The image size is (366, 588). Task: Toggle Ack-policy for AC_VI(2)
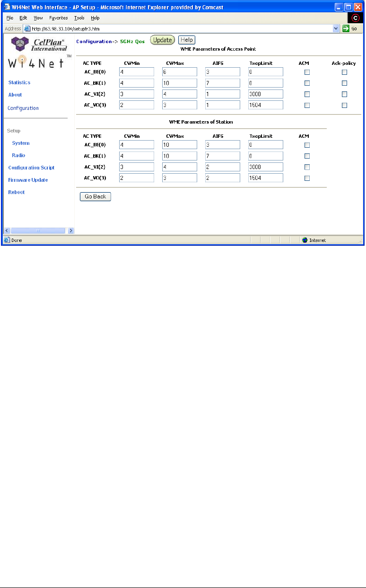click(x=344, y=94)
